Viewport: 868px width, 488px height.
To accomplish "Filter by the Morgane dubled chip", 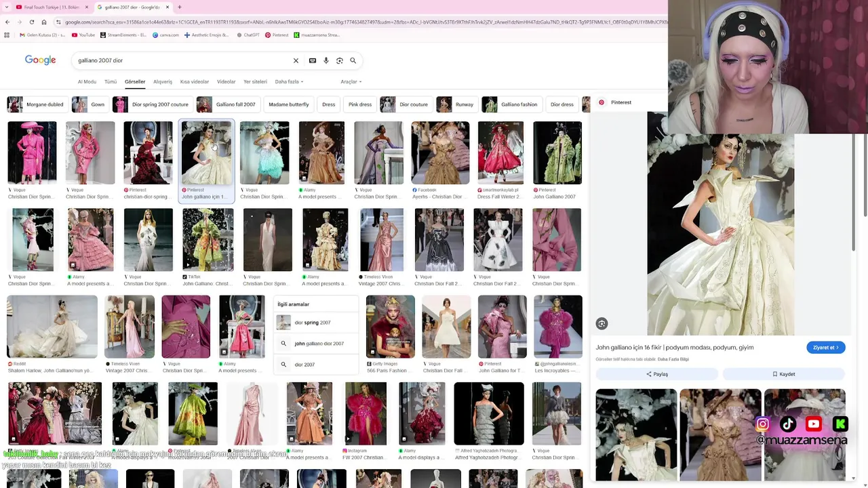I will 36,104.
